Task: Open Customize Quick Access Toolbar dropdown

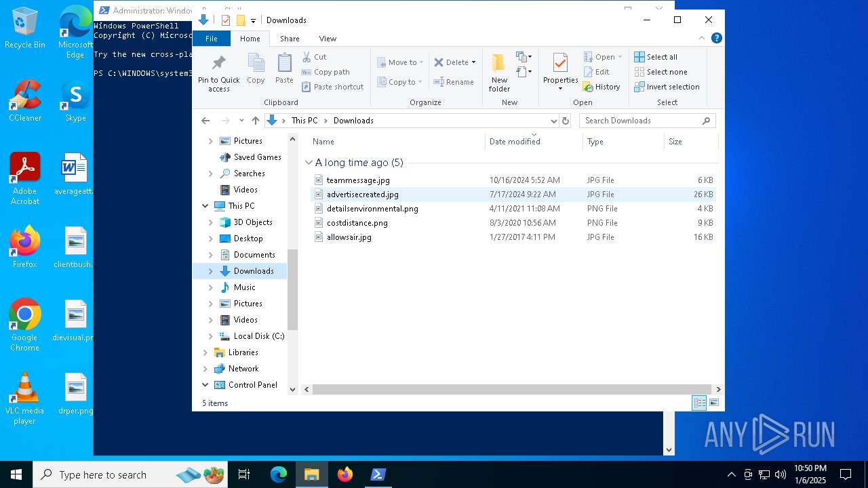Action: pyautogui.click(x=253, y=21)
